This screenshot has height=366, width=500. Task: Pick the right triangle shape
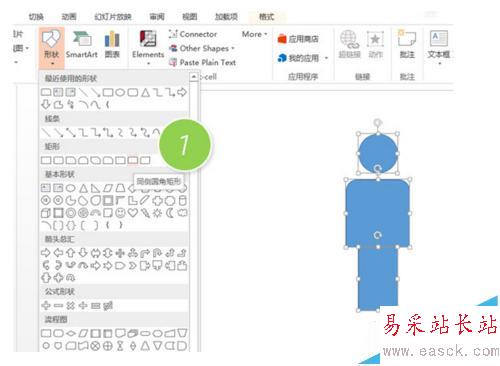tap(96, 188)
